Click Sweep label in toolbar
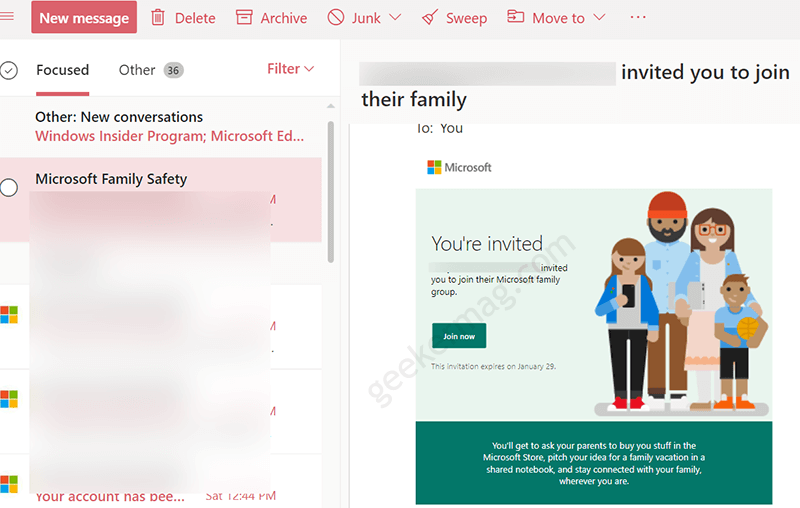 (466, 18)
